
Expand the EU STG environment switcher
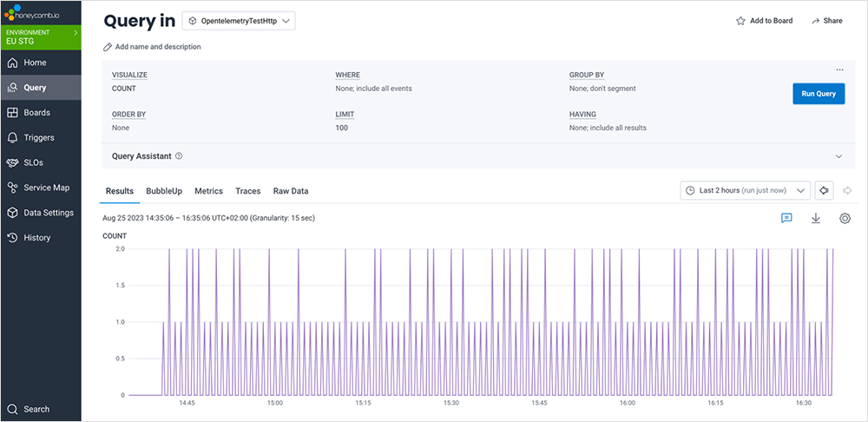40,37
